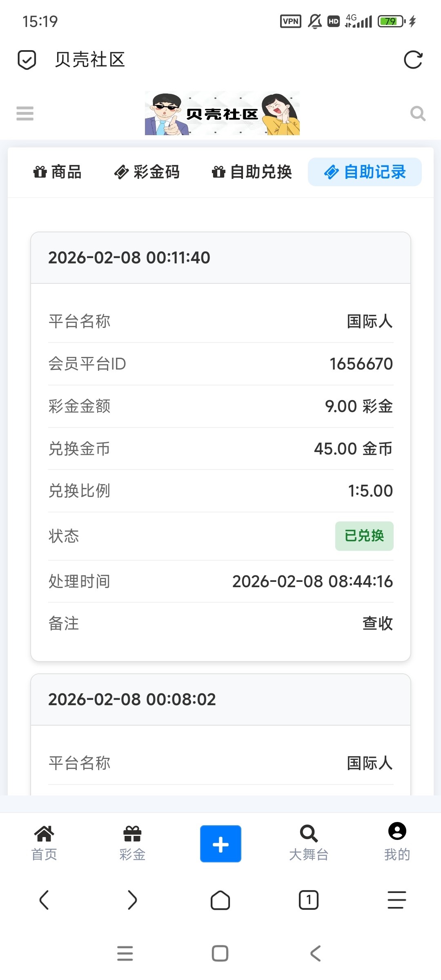Tap the 已兑换 status badge
441x980 pixels.
point(364,536)
